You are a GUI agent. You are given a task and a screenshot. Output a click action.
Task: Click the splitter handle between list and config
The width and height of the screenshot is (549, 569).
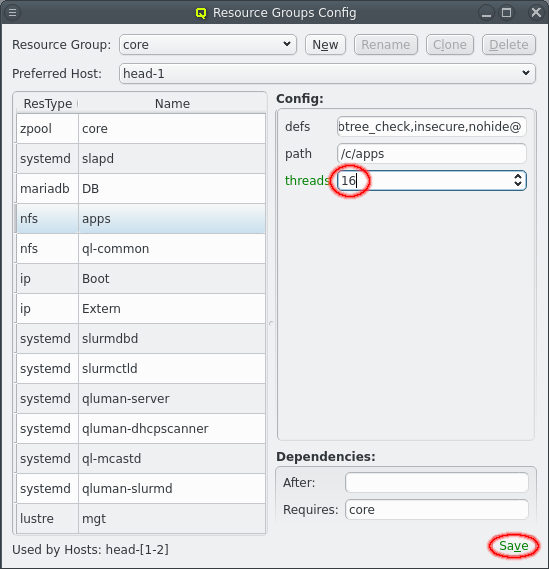[271, 323]
